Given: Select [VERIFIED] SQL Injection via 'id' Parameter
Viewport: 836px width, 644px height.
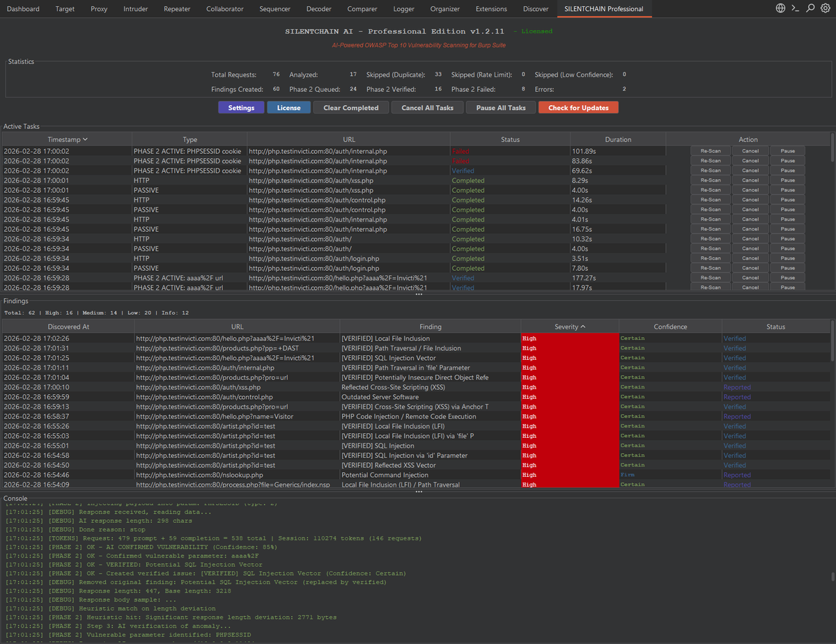Looking at the screenshot, I should pyautogui.click(x=417, y=455).
